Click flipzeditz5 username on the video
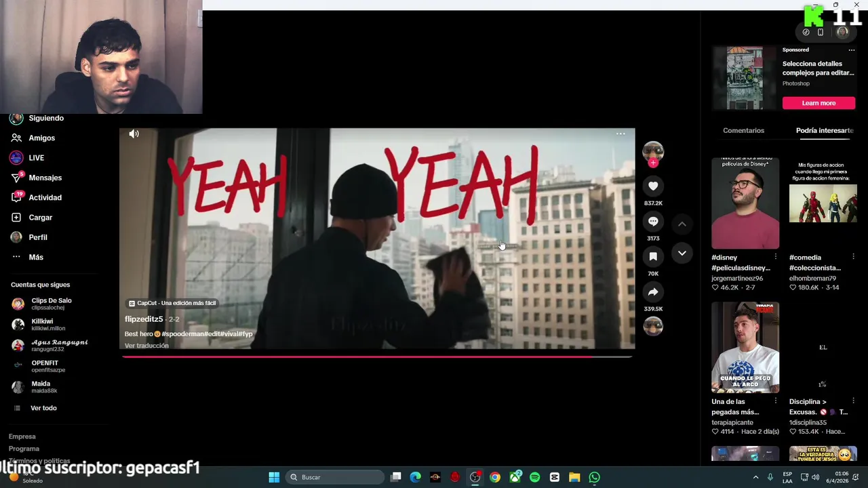Screen dimensions: 868x488 (144, 319)
